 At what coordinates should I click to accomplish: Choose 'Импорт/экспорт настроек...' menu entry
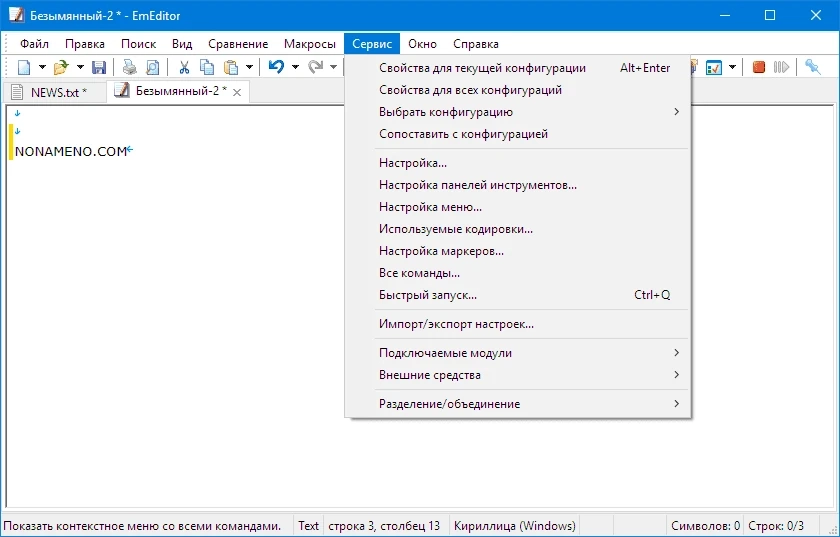coord(456,324)
